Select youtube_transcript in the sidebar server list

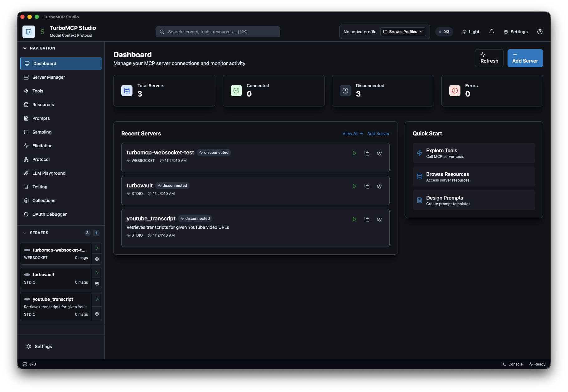(56, 307)
